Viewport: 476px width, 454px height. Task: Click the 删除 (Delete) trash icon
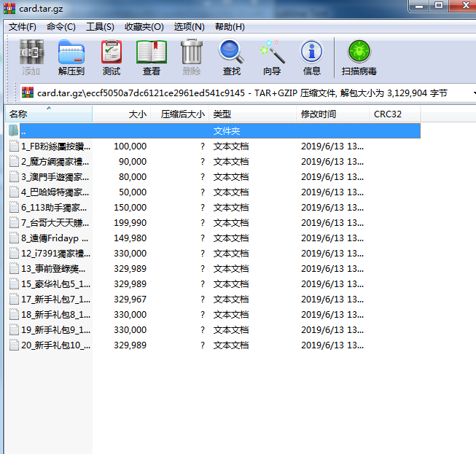tap(192, 52)
